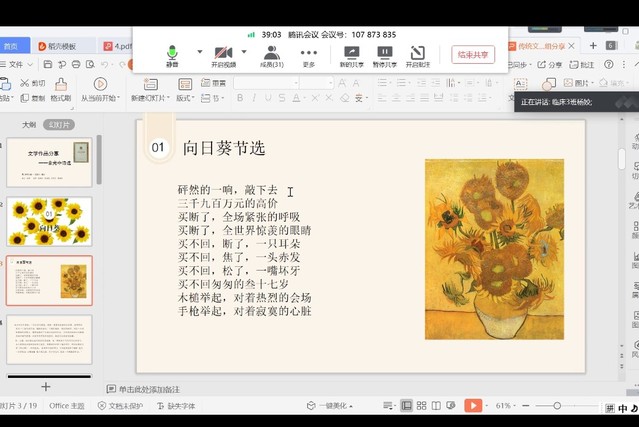Expand video options arrow
The width and height of the screenshot is (639, 427).
click(x=246, y=52)
